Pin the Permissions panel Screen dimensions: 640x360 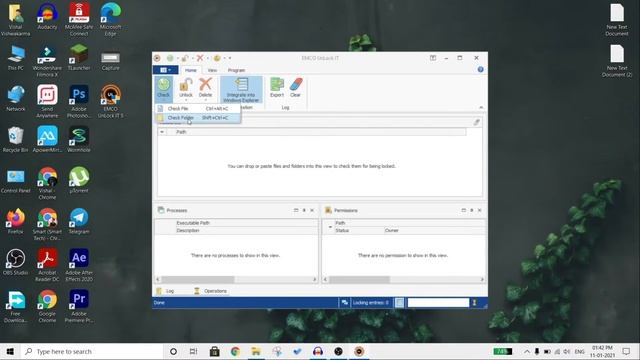[x=471, y=210]
